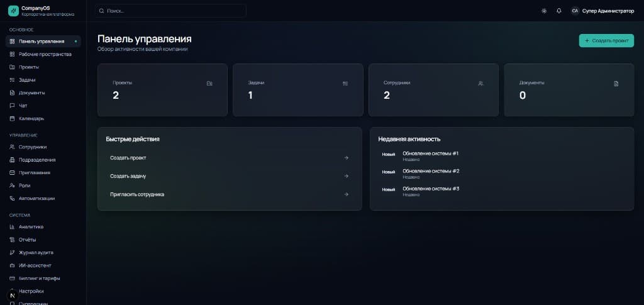Click the Проекты stat value 2
Screen dimensions: 644x305
click(x=116, y=96)
